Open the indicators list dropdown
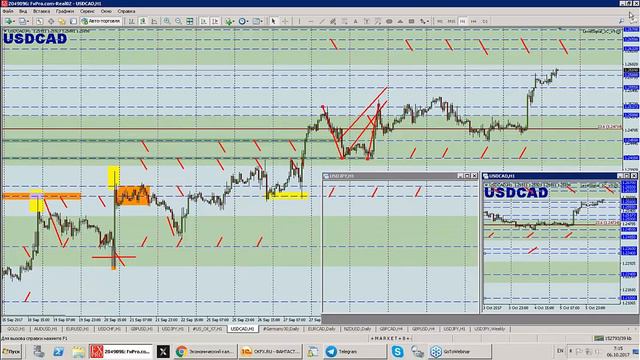Image resolution: width=640 pixels, height=360 pixels. (x=230, y=21)
